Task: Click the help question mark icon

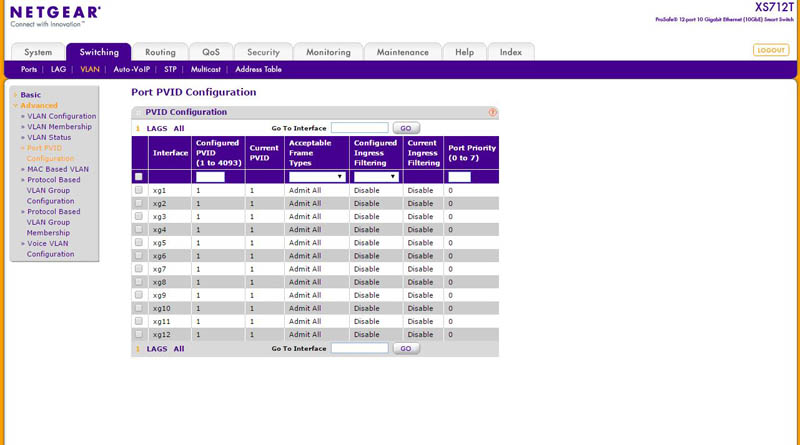Action: (x=492, y=113)
